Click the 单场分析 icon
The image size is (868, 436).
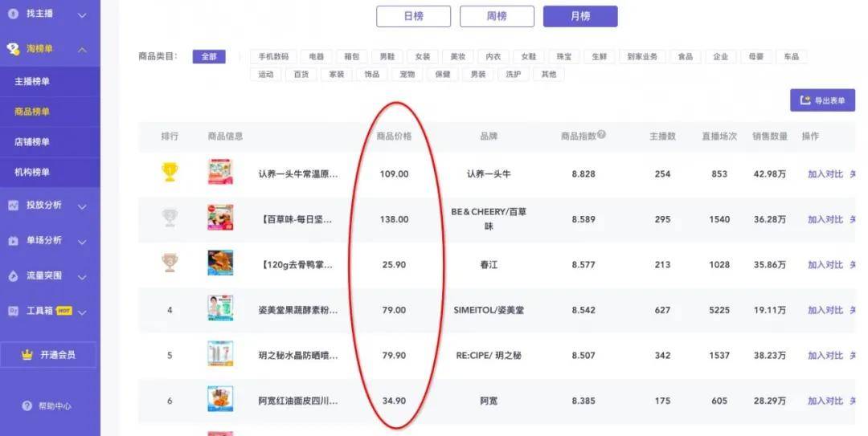coord(14,241)
